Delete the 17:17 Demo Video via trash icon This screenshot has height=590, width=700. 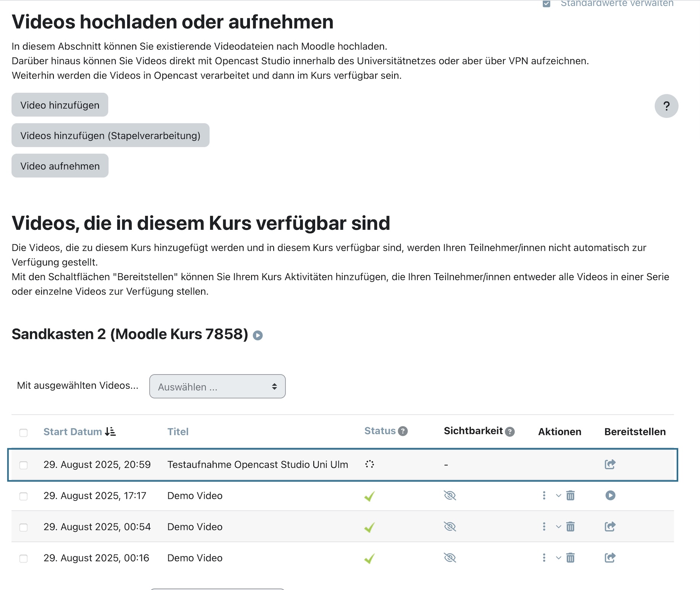pos(570,496)
